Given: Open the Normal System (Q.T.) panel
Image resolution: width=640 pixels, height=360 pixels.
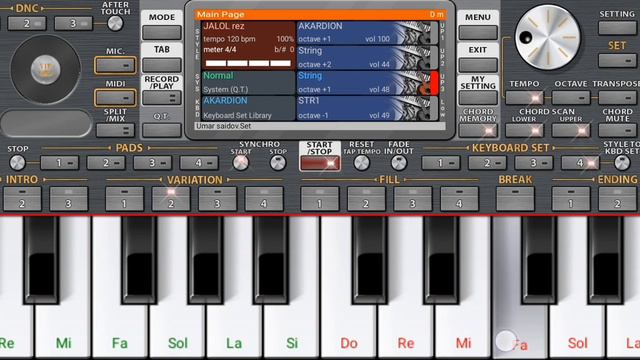Looking at the screenshot, I should pyautogui.click(x=249, y=83).
